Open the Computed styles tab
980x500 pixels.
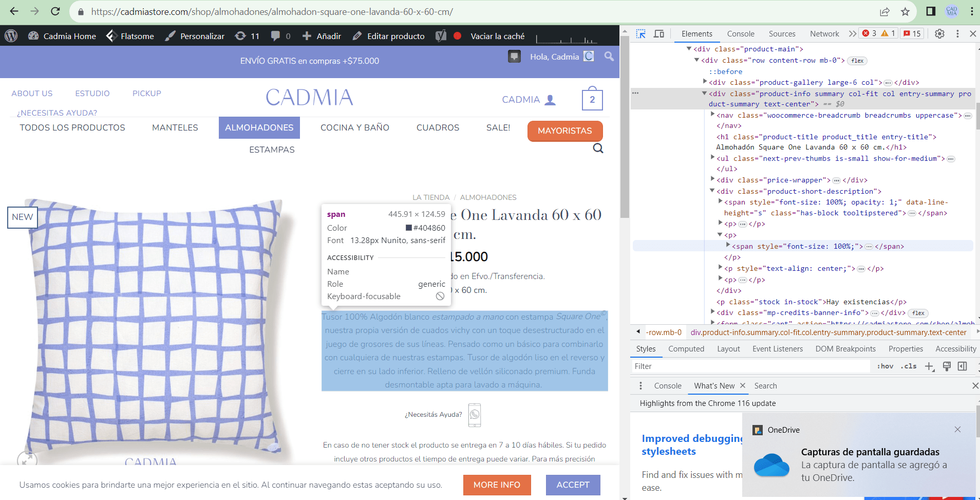[686, 349]
